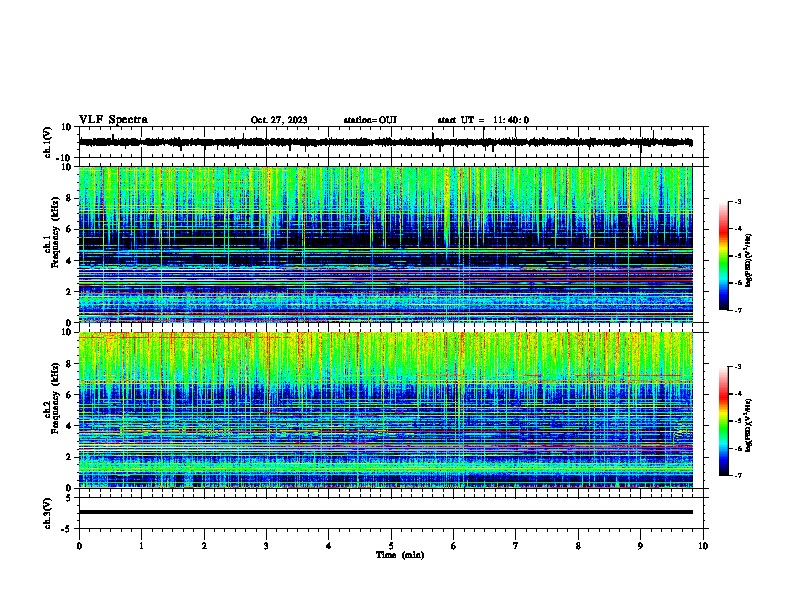This screenshot has height=612, width=792.
Task: Click time axis tick label '10'
Action: [x=703, y=546]
